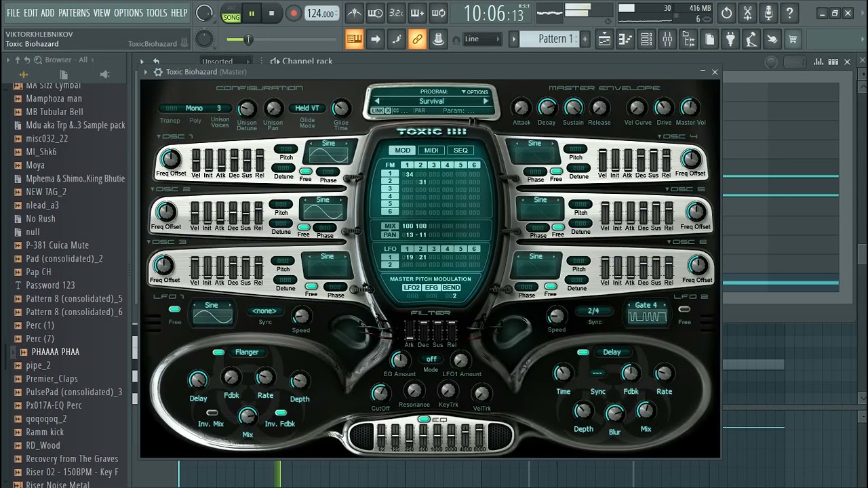Open the FILE menu
Viewport: 868px width, 488px height.
[13, 13]
